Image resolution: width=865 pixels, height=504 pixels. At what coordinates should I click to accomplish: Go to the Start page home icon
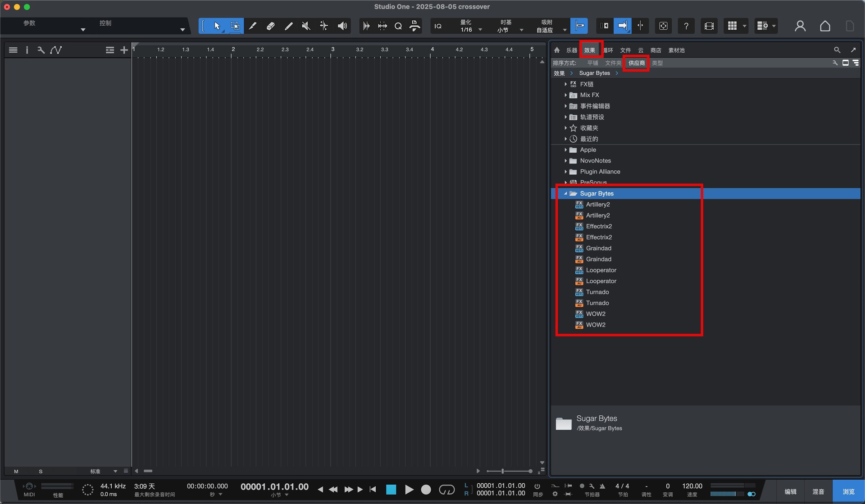coord(825,26)
